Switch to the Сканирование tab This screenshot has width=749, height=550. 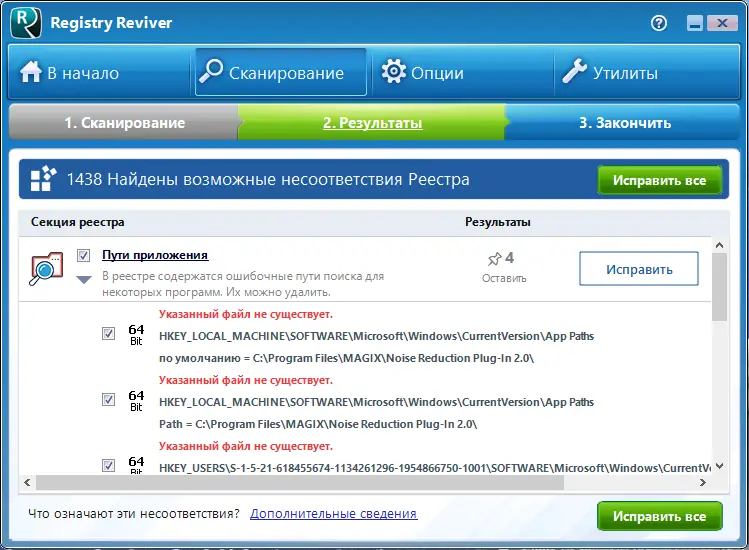281,73
